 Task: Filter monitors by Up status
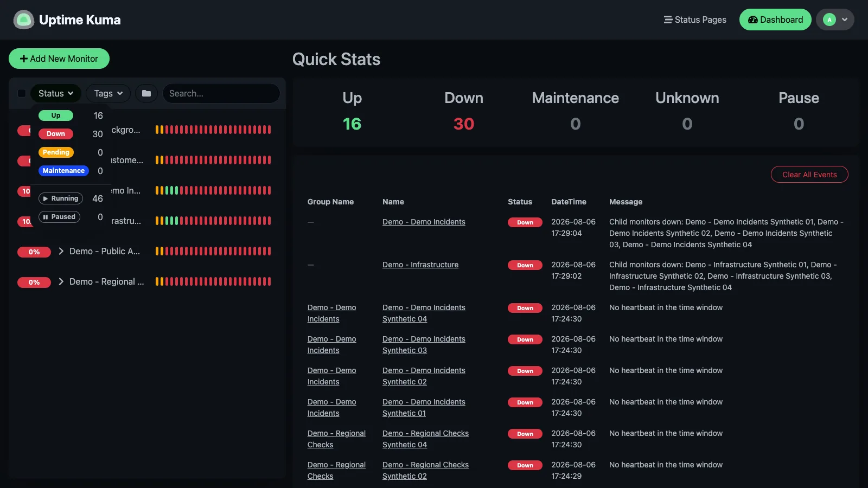[56, 115]
